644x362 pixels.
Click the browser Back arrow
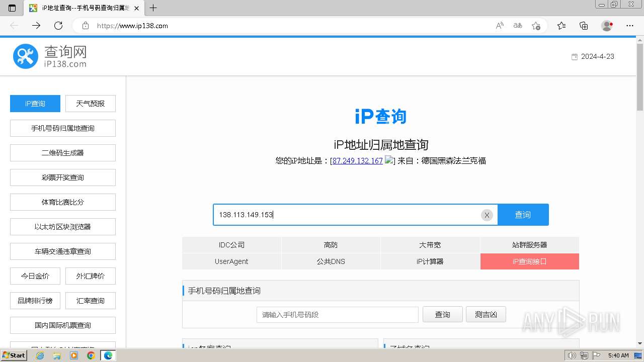coord(14,26)
